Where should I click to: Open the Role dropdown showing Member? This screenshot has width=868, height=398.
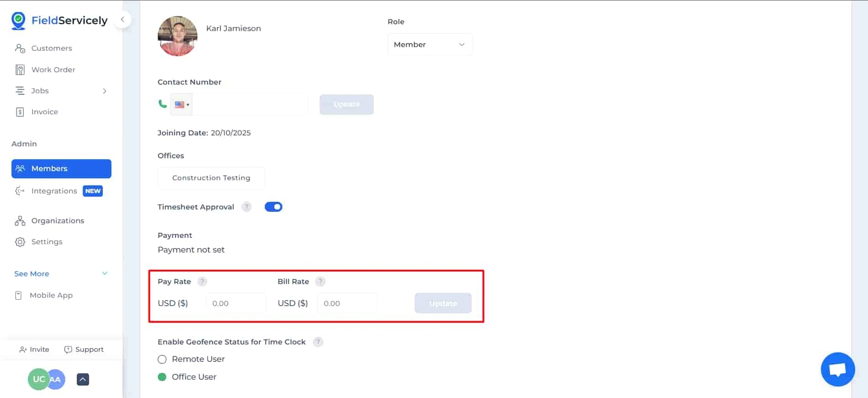pyautogui.click(x=430, y=44)
